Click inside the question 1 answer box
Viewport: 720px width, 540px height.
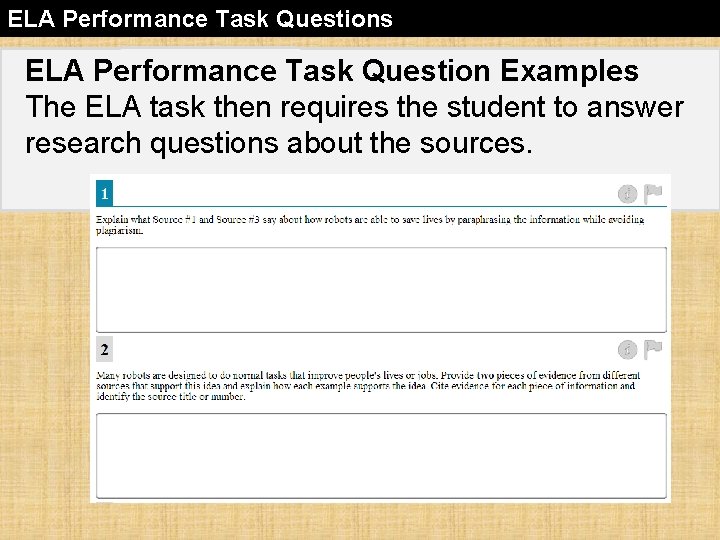coord(381,290)
